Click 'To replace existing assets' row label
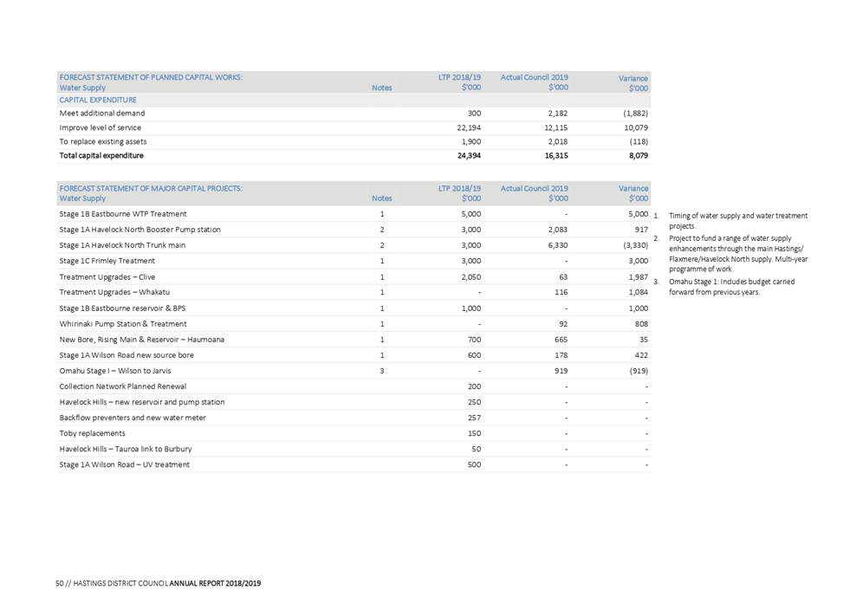This screenshot has height=616, width=863. (x=103, y=141)
